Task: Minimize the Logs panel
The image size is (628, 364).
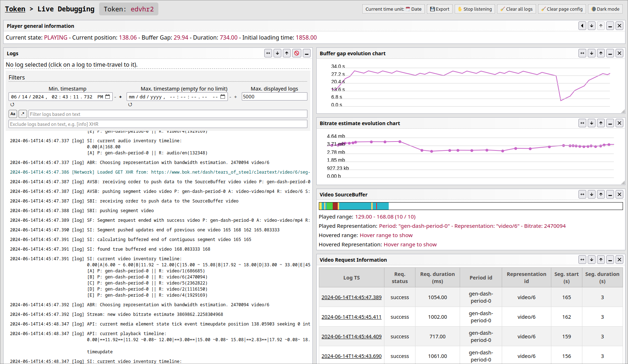Action: point(307,53)
